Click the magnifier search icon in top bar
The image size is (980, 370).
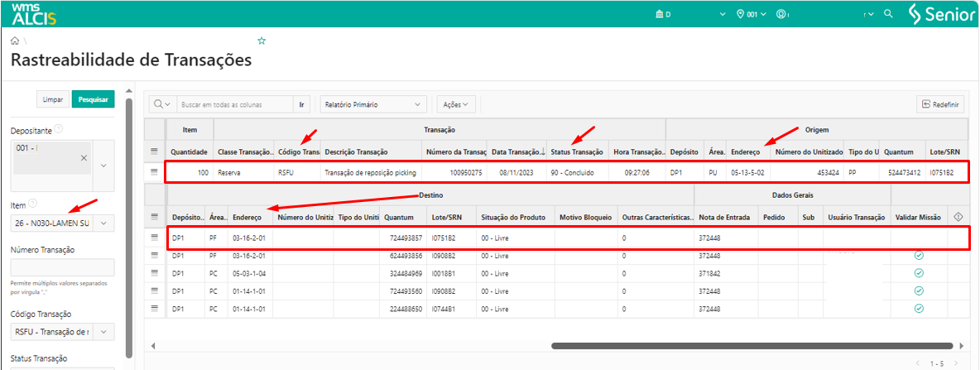tap(888, 14)
